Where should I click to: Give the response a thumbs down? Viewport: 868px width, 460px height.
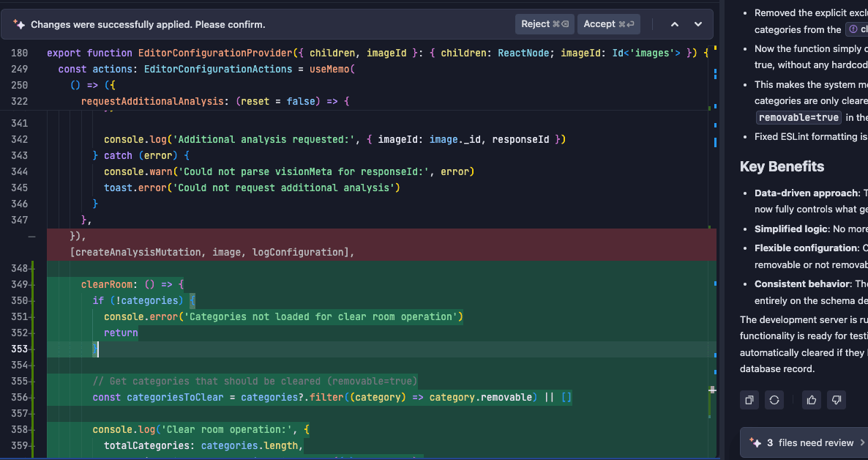pyautogui.click(x=837, y=400)
